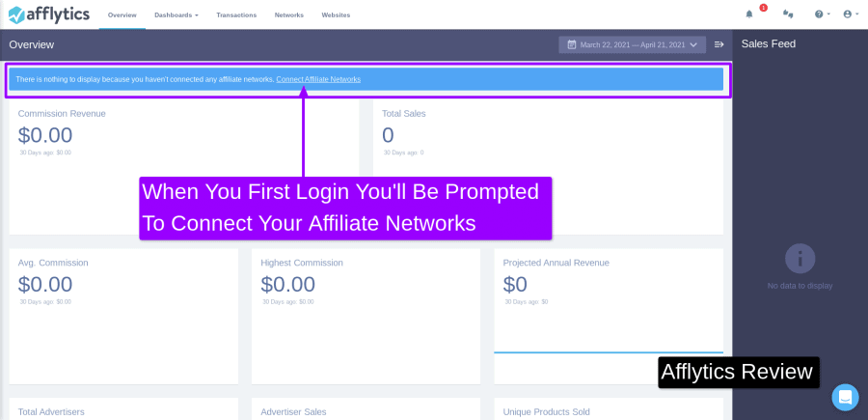
Task: Open the chat support bubble
Action: [845, 397]
